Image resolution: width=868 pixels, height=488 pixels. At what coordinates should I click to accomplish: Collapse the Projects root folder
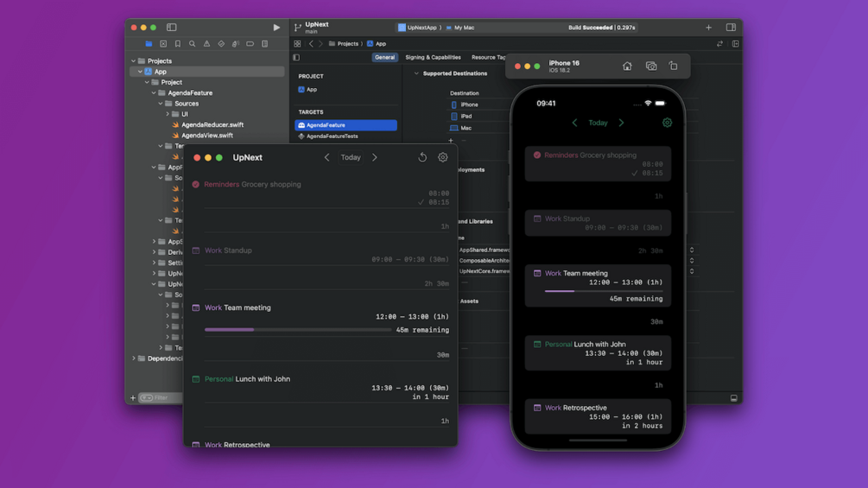click(133, 60)
